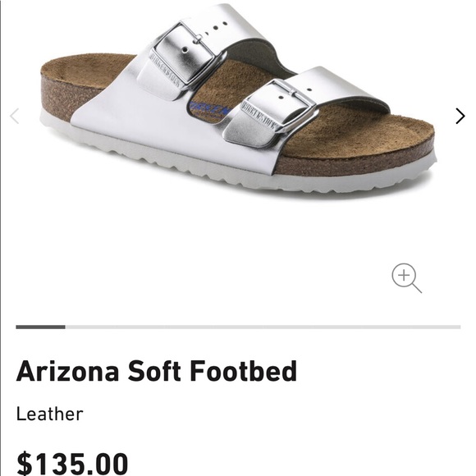Tap the dark segment of carousel progress bar
Viewport: 476px width, 476px height.
pyautogui.click(x=40, y=327)
